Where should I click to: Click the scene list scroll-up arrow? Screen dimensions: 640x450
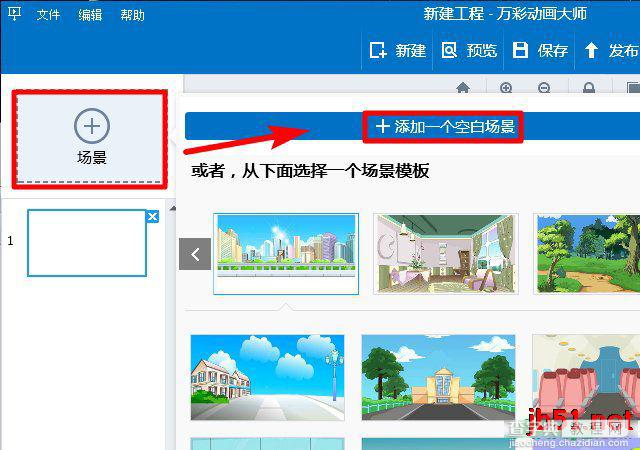pyautogui.click(x=173, y=208)
